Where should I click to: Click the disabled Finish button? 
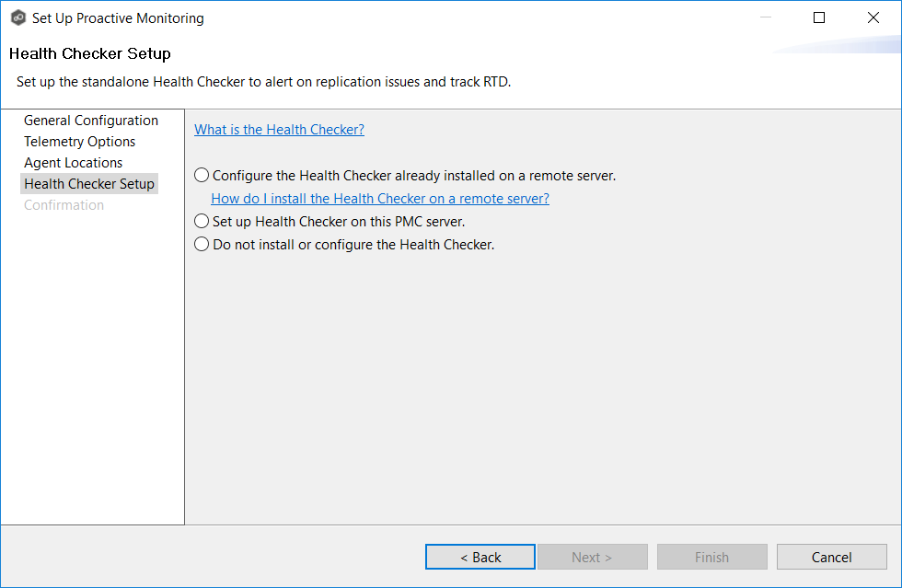click(x=712, y=557)
